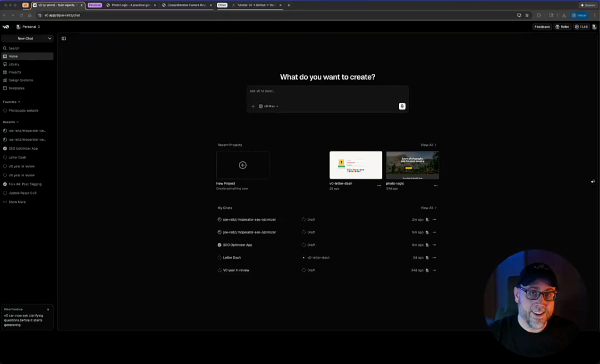Open the options menu for photo-logic project

tap(436, 186)
